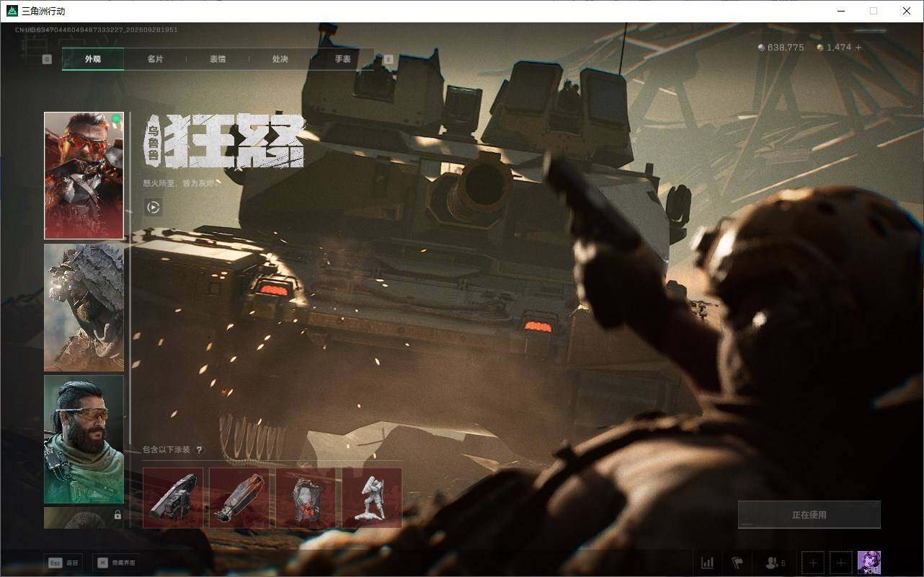The image size is (924, 577).
Task: Switch to the 名片 tab
Action: [155, 59]
